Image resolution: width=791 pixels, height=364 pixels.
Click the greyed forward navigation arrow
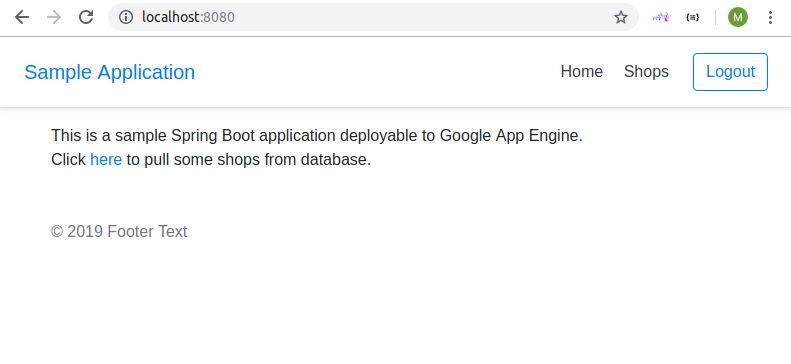(x=54, y=18)
